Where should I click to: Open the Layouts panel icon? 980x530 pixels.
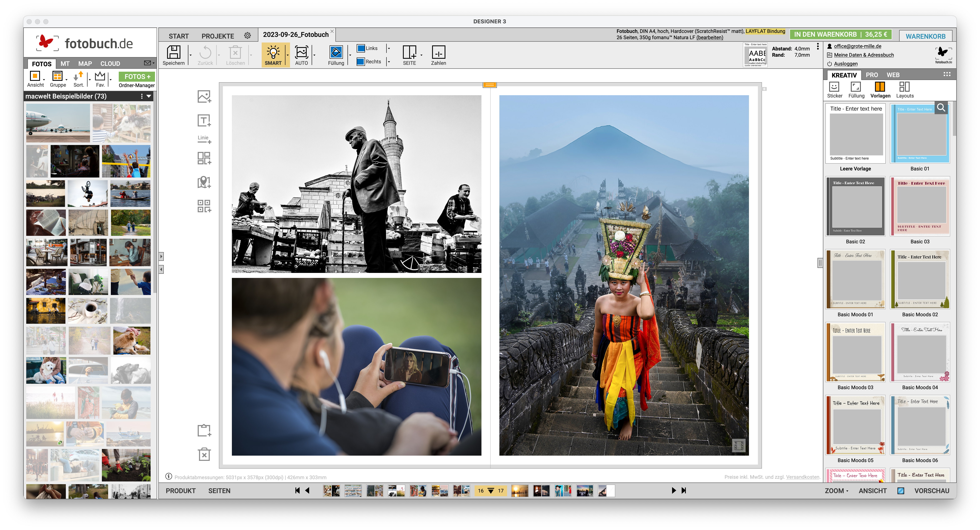[x=904, y=87]
